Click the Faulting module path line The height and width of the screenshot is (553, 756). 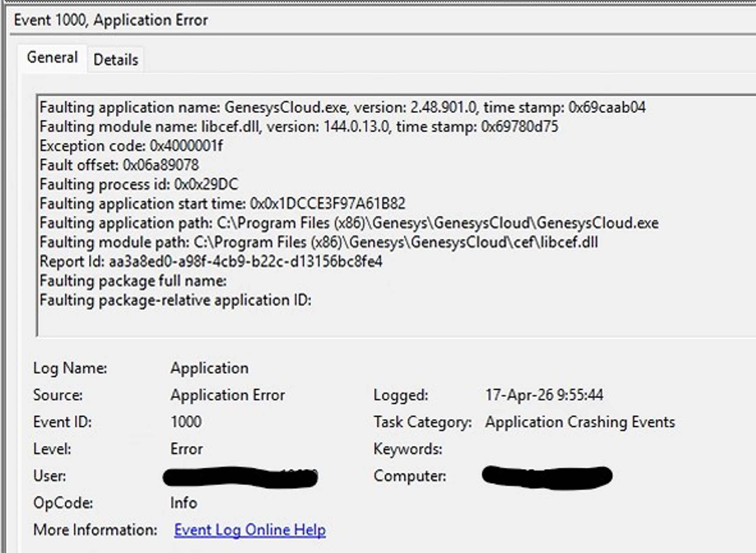tap(318, 242)
